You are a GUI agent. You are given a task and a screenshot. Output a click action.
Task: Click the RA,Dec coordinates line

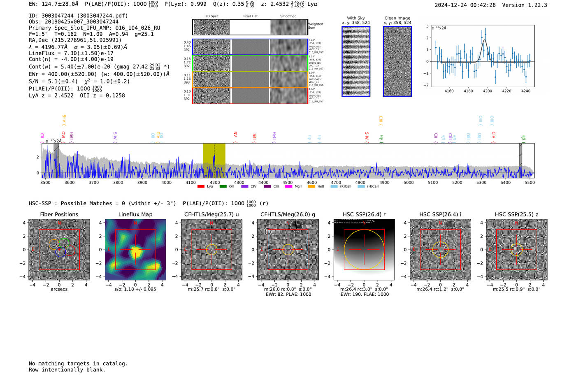click(x=75, y=40)
